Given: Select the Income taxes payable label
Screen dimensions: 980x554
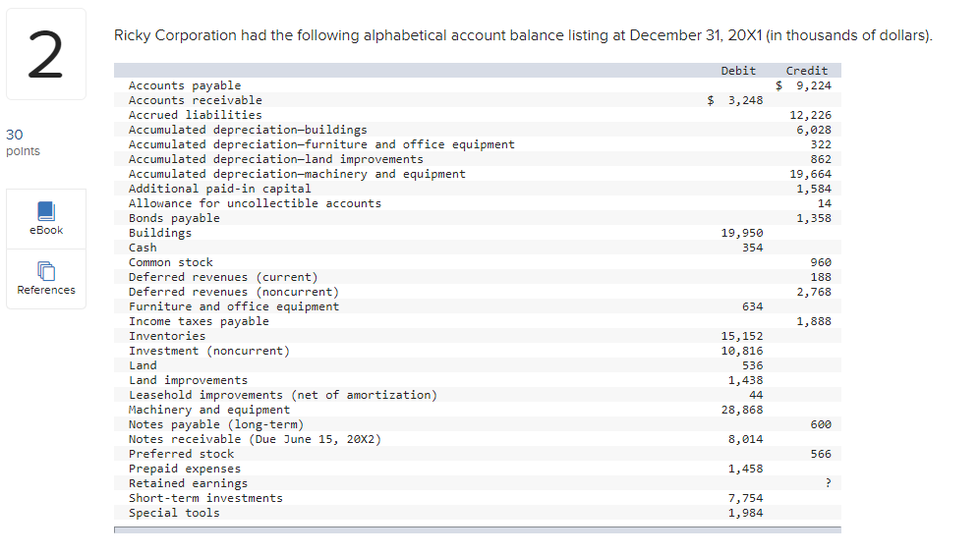Looking at the screenshot, I should tap(199, 321).
